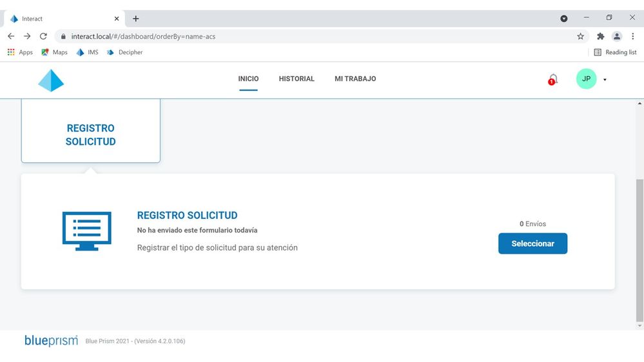Open the Reading list

click(x=615, y=52)
